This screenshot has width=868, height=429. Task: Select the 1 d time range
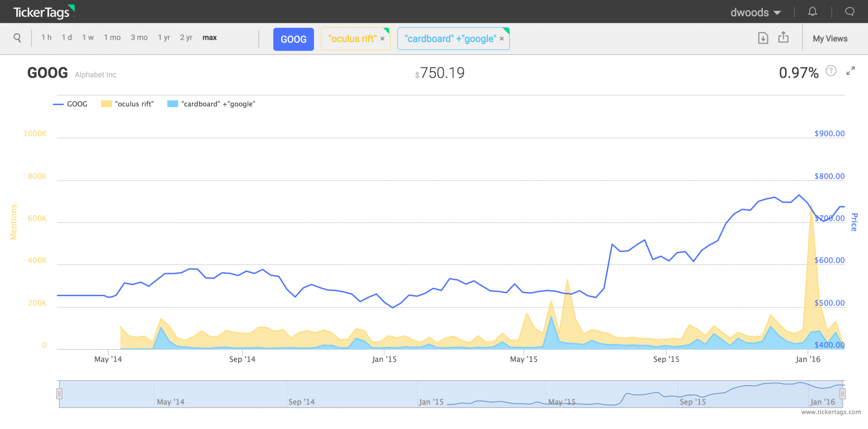click(x=67, y=38)
